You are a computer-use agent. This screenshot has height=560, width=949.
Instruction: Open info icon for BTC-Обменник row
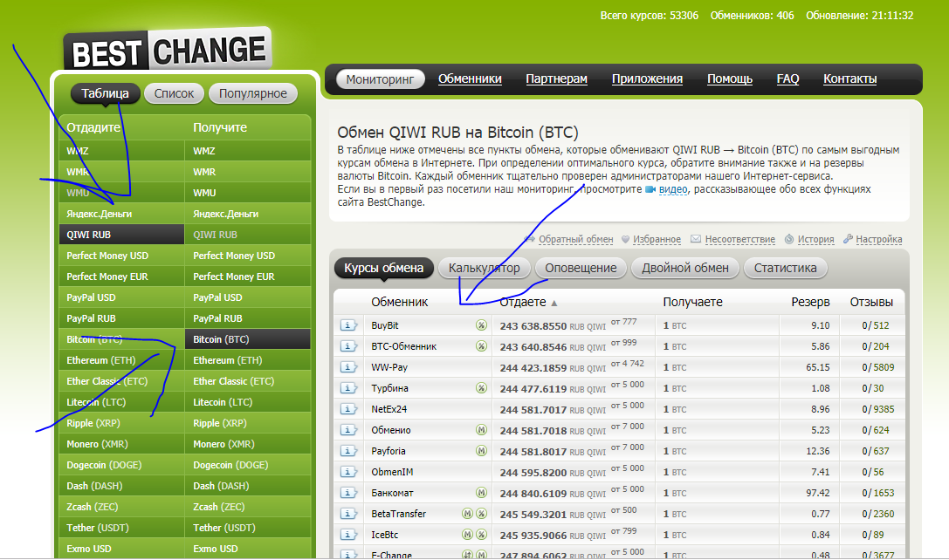click(348, 346)
